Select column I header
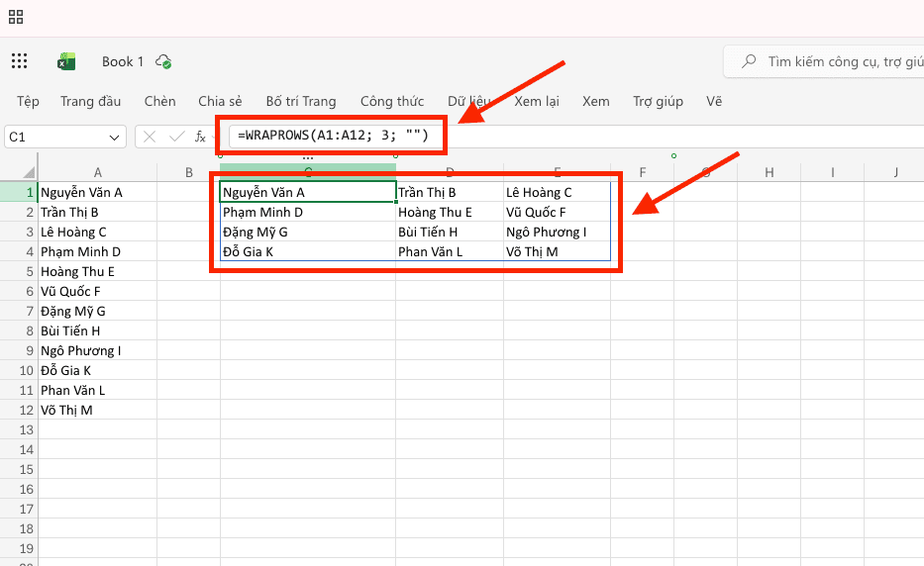Image resolution: width=924 pixels, height=566 pixels. [x=832, y=172]
